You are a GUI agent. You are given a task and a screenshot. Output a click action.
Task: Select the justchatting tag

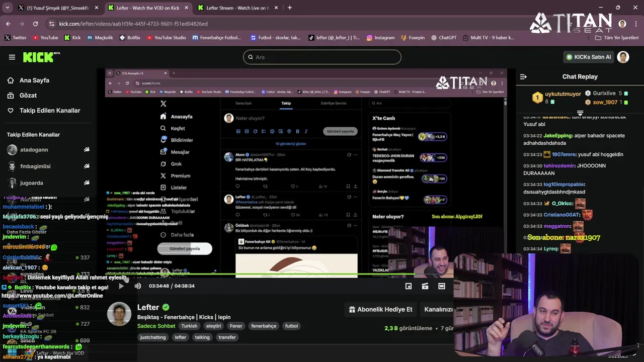pyautogui.click(x=153, y=337)
